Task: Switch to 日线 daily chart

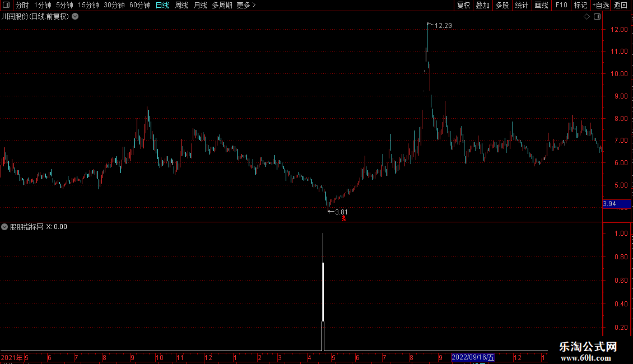Action: [x=162, y=5]
